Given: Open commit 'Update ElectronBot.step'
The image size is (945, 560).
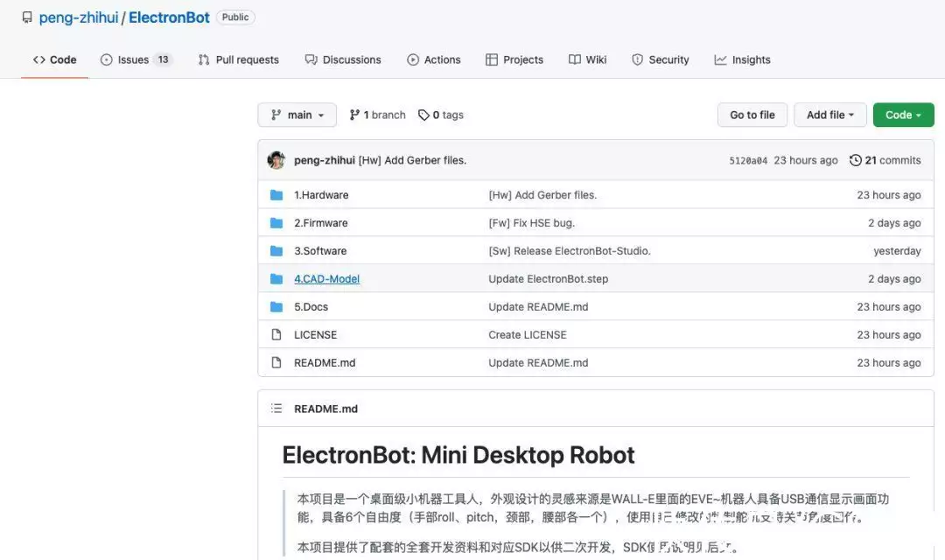Looking at the screenshot, I should pos(549,278).
